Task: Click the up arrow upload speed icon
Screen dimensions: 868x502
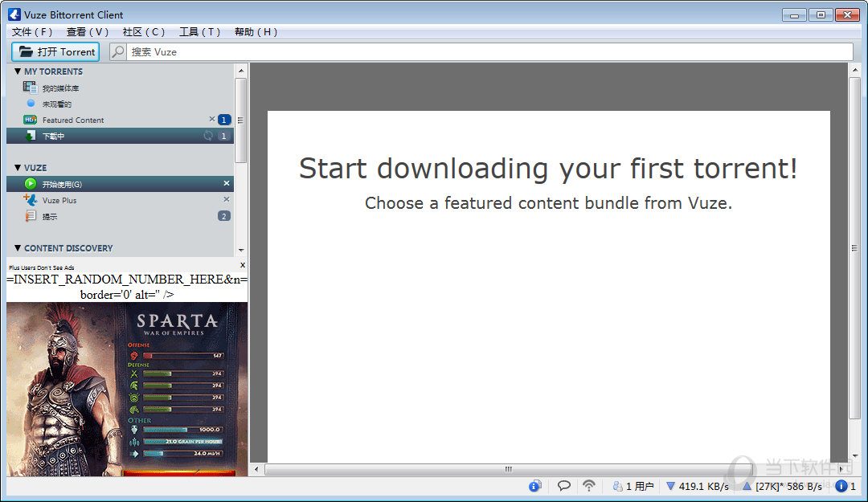Action: (747, 486)
